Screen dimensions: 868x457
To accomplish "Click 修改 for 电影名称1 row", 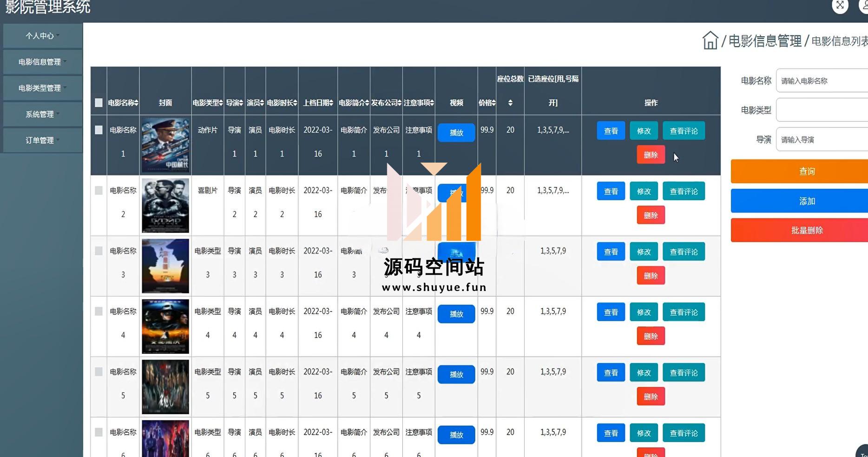I will (644, 131).
